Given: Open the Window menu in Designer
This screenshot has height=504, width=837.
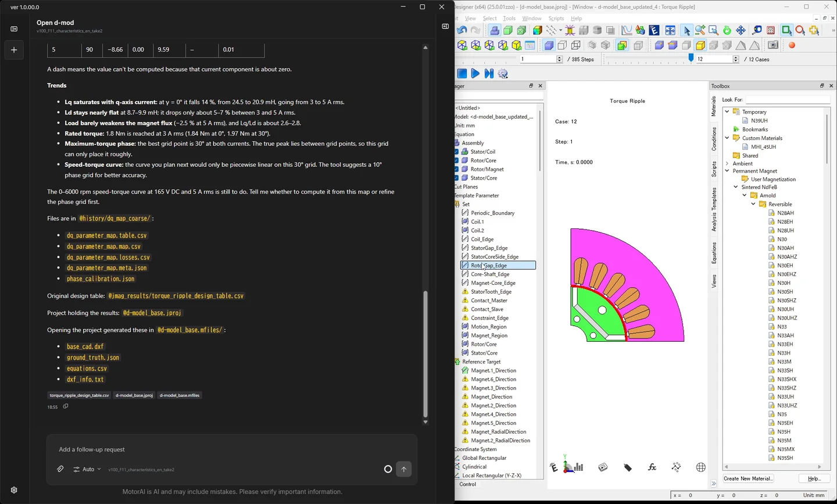Looking at the screenshot, I should [532, 19].
